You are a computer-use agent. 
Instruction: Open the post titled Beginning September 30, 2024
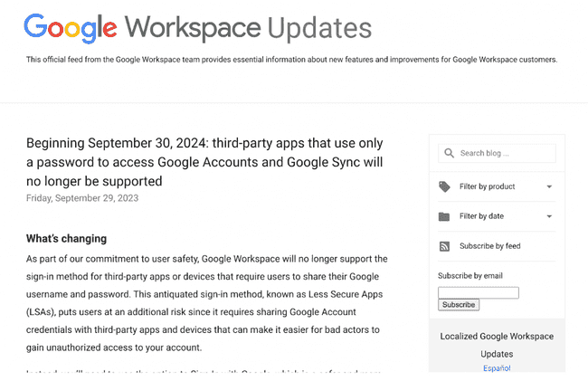204,162
